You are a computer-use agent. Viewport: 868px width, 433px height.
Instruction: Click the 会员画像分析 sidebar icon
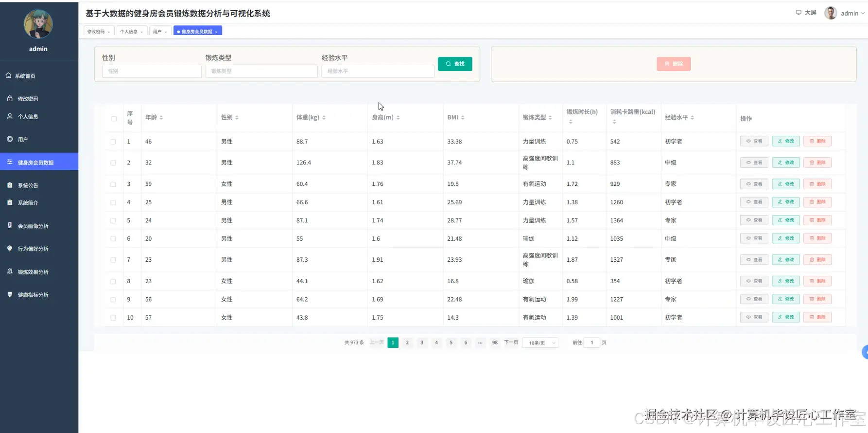point(10,225)
